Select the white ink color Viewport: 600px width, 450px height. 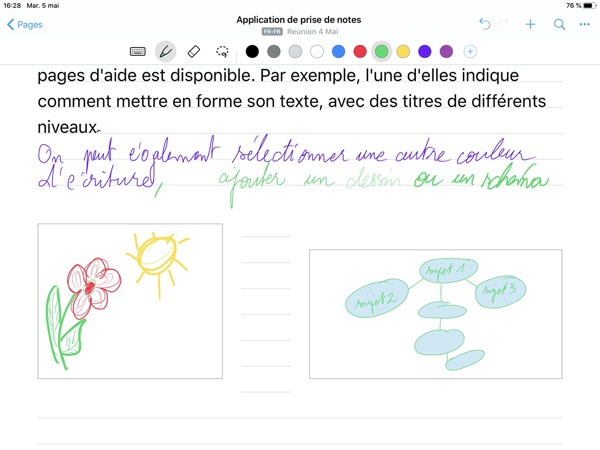tap(317, 51)
